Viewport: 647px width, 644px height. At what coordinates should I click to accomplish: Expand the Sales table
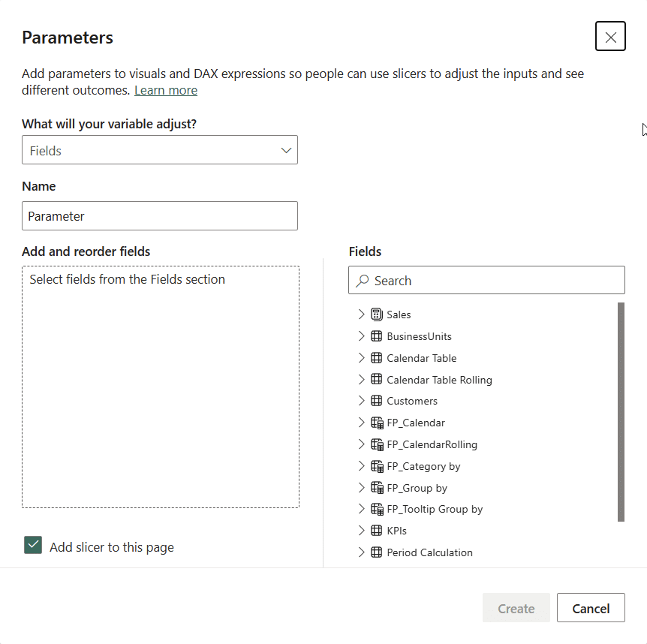click(x=361, y=314)
